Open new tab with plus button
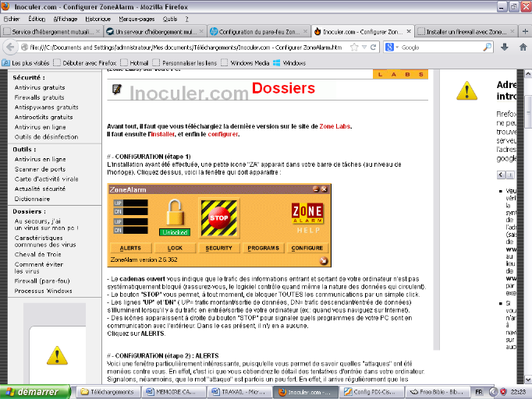 525,31
